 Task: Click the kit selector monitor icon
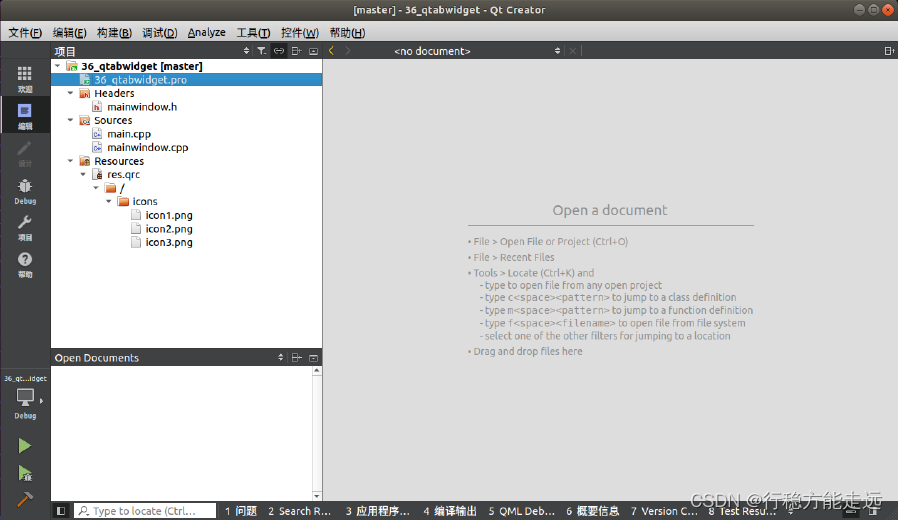point(25,397)
